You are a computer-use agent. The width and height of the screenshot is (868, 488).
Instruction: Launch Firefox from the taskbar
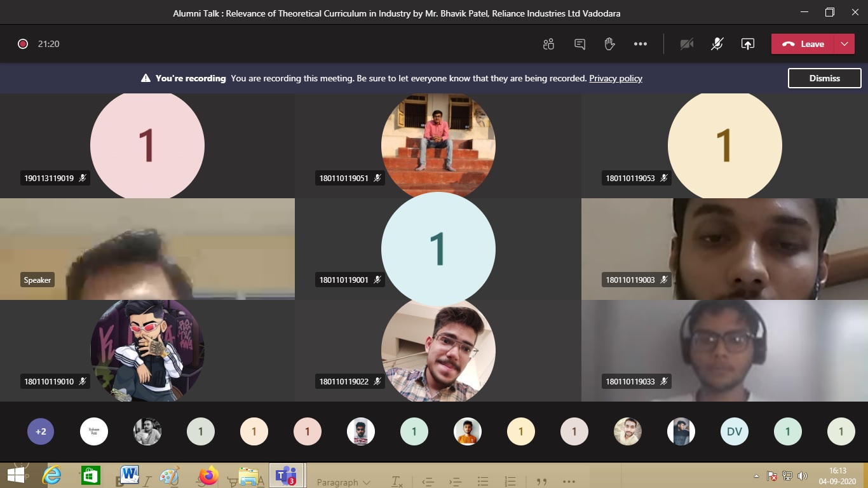point(208,475)
